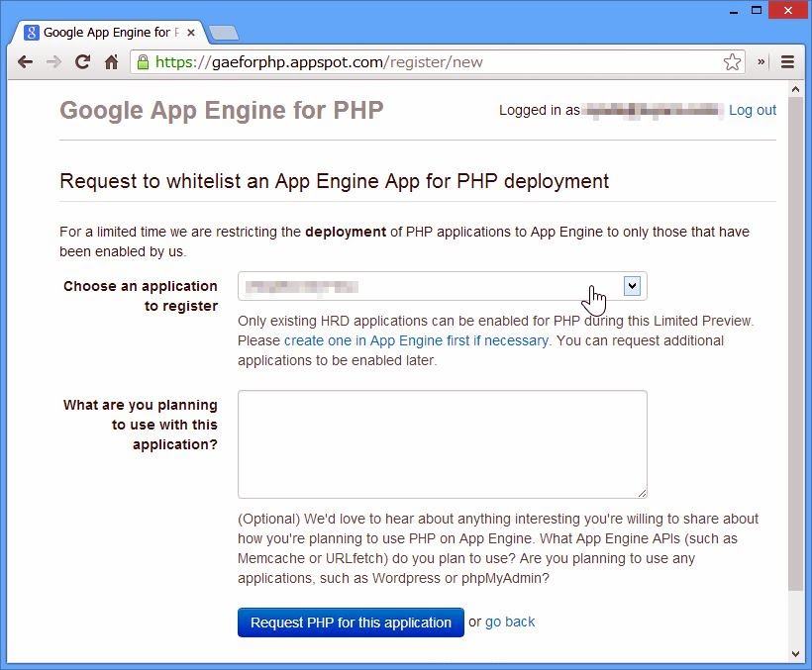Click the green HTTPS padlock icon
The width and height of the screenshot is (812, 670).
[144, 62]
